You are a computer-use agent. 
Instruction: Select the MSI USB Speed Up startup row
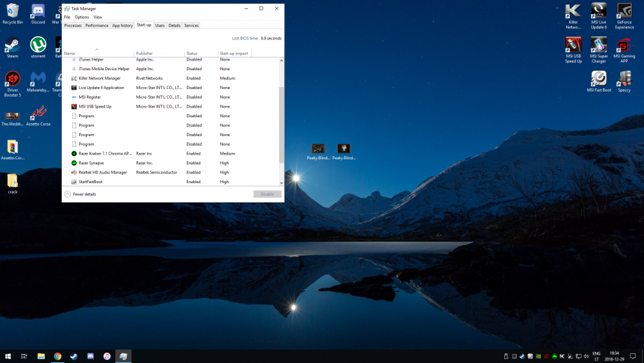pos(171,106)
